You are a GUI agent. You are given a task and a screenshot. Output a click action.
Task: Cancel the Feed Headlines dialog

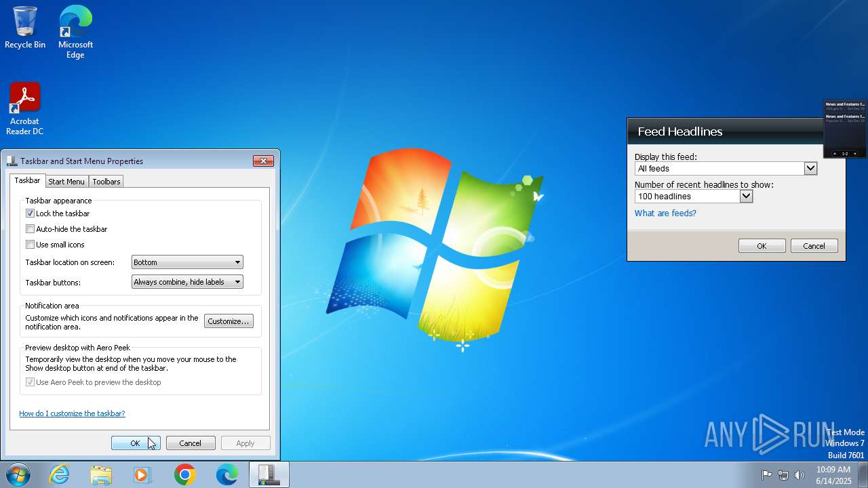point(814,246)
